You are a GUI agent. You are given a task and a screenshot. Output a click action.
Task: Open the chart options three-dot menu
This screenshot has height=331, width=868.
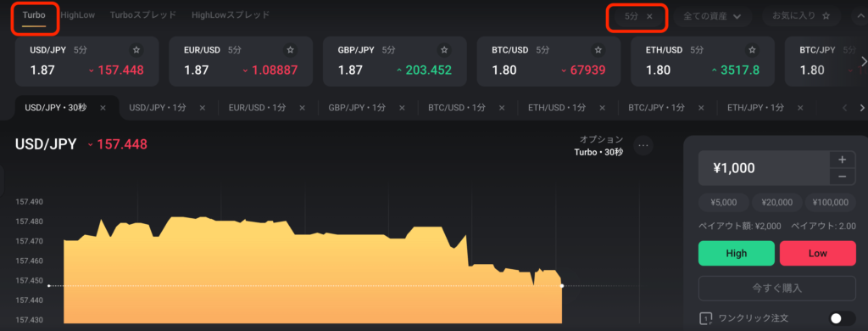(x=643, y=145)
